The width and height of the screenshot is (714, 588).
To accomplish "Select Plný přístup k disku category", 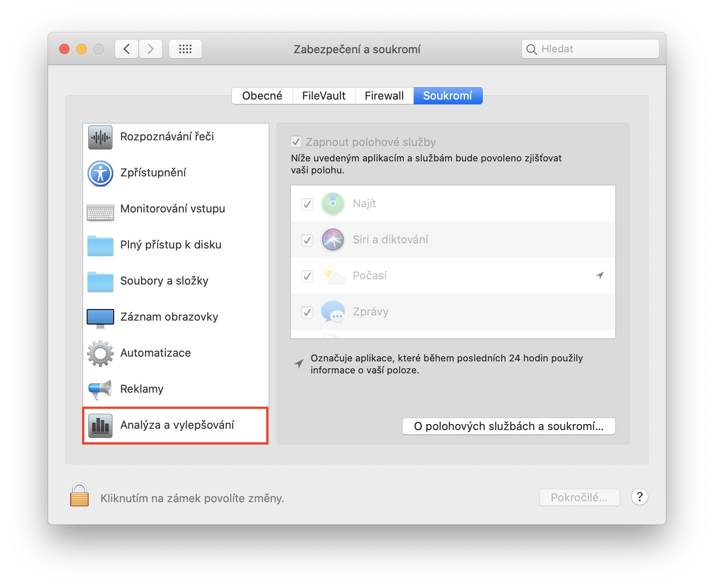I will 176,246.
